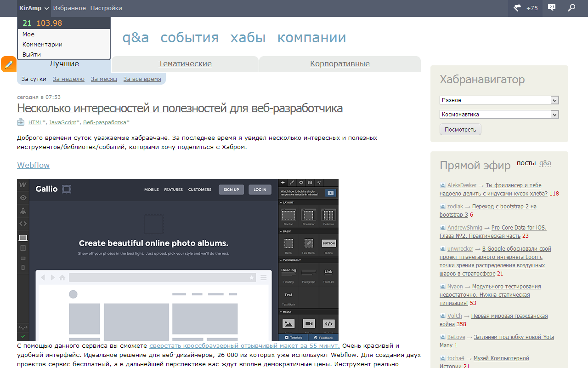Click the '+75' tracker counter
The image size is (588, 368).
click(532, 8)
